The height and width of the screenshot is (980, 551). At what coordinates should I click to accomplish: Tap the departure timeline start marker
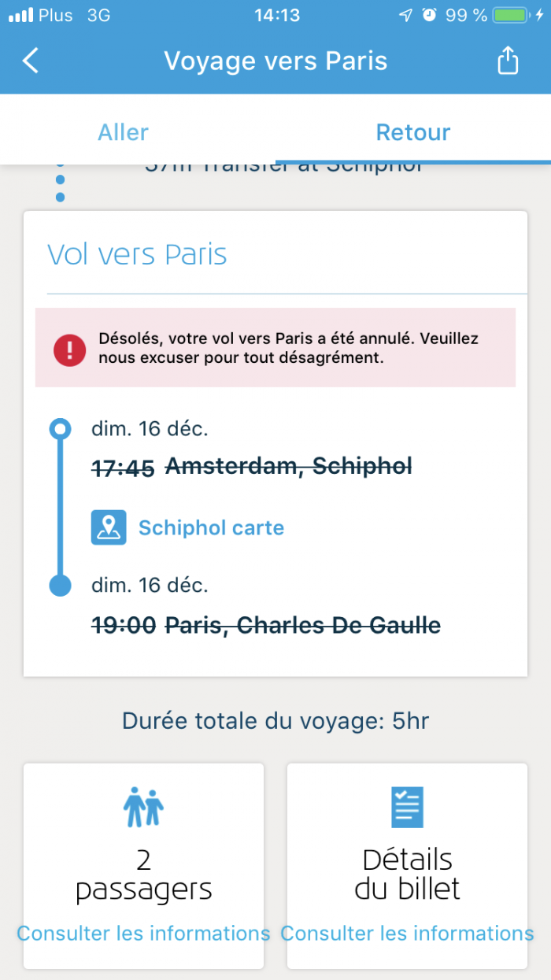click(x=60, y=429)
